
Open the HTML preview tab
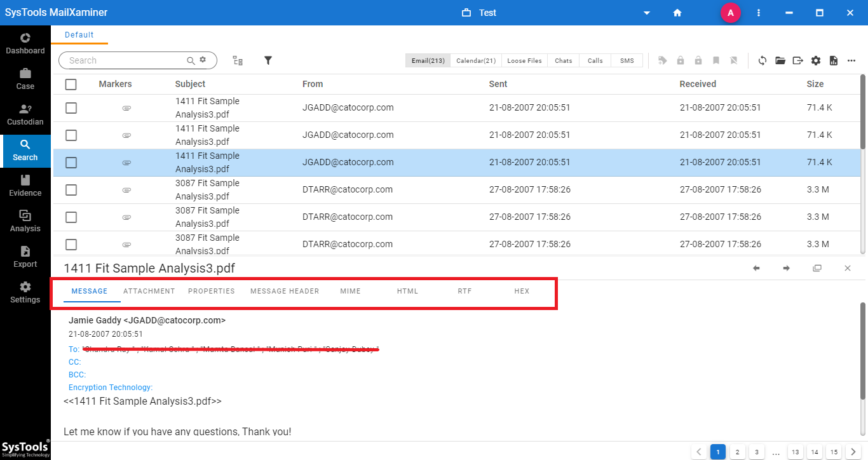[x=407, y=291]
